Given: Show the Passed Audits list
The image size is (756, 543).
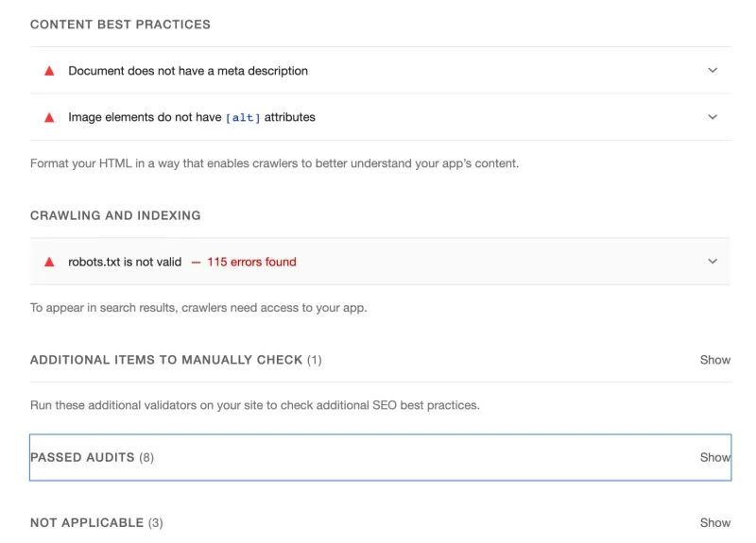Looking at the screenshot, I should coord(715,457).
